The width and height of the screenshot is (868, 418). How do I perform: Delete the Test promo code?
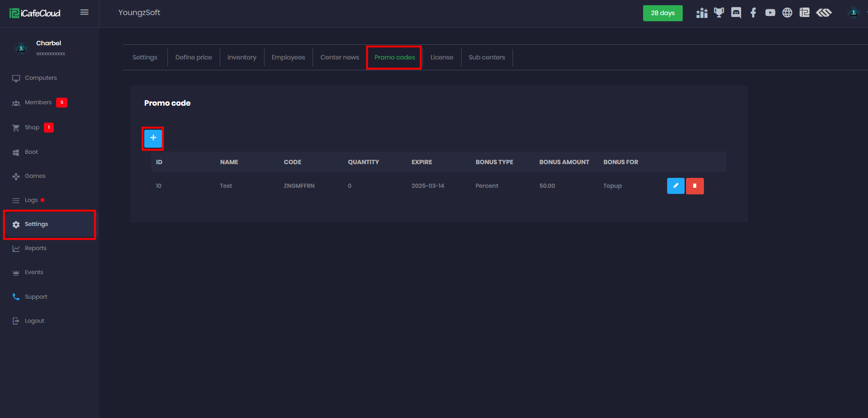tap(694, 186)
